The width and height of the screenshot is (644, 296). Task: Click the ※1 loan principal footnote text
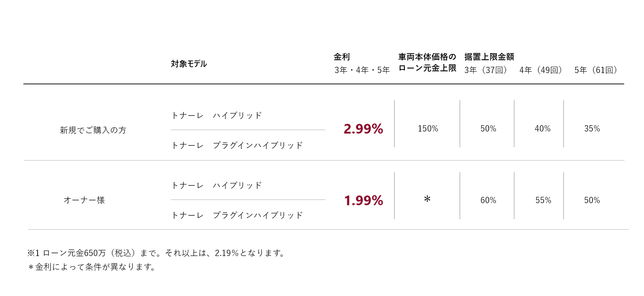coord(156,253)
